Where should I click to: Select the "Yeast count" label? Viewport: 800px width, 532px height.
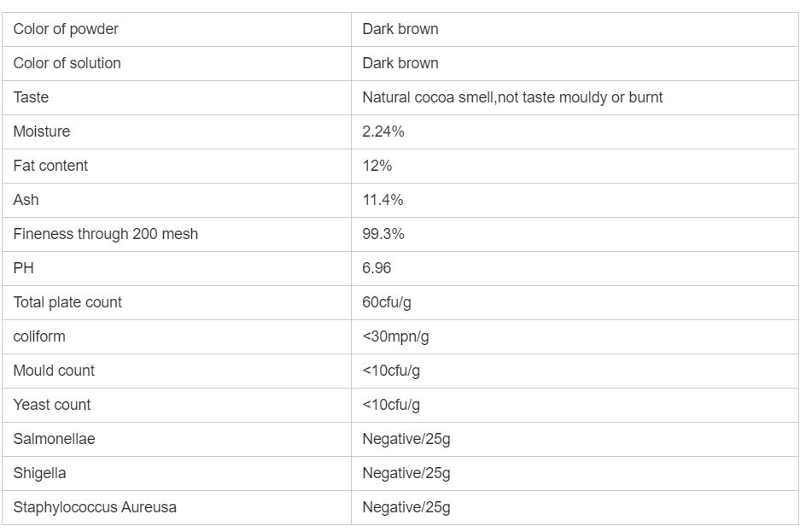(x=51, y=405)
